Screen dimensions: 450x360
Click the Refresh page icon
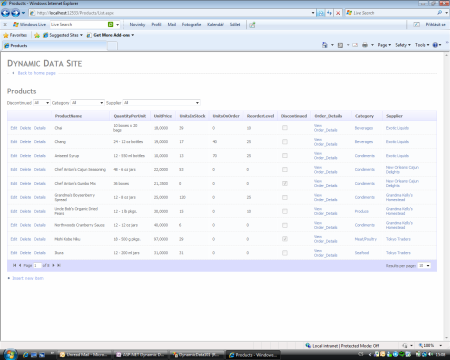click(x=329, y=13)
